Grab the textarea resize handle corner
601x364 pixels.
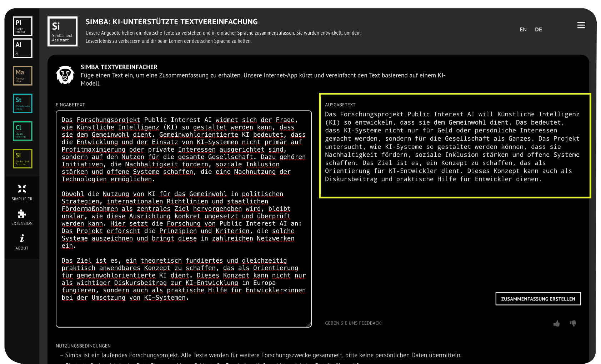tap(309, 324)
